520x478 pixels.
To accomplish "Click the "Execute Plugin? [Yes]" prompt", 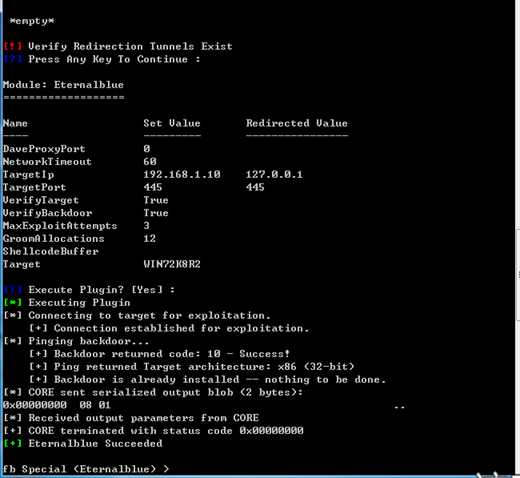I will pyautogui.click(x=89, y=290).
